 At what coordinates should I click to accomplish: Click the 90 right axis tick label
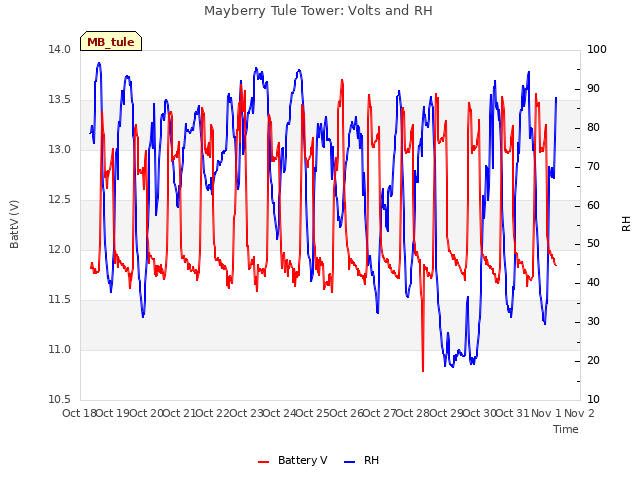click(593, 89)
